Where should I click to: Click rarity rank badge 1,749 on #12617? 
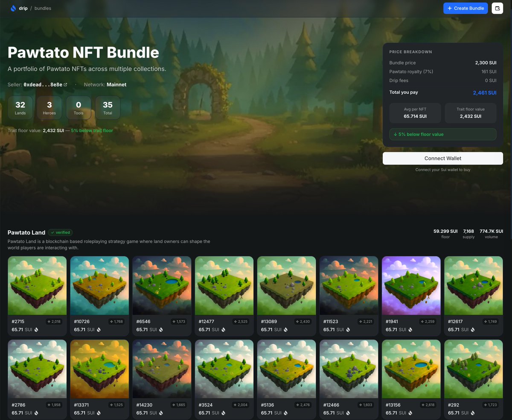coord(491,322)
